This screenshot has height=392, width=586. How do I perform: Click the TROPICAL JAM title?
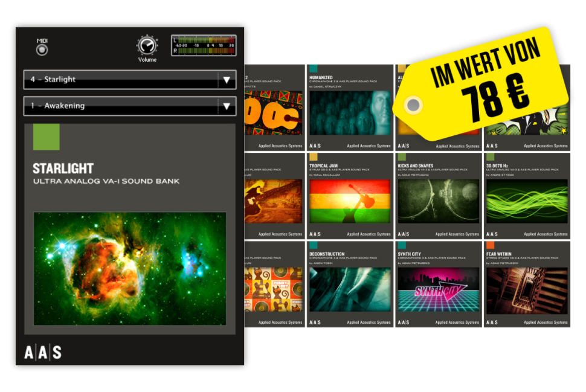point(324,165)
